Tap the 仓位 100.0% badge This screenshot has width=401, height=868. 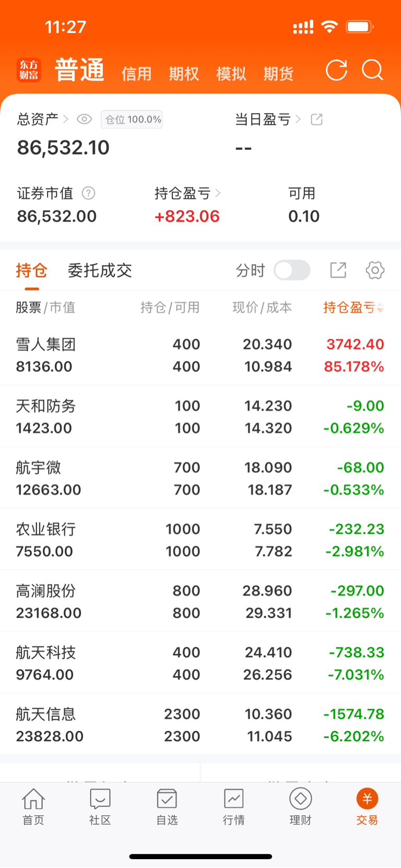(x=132, y=120)
